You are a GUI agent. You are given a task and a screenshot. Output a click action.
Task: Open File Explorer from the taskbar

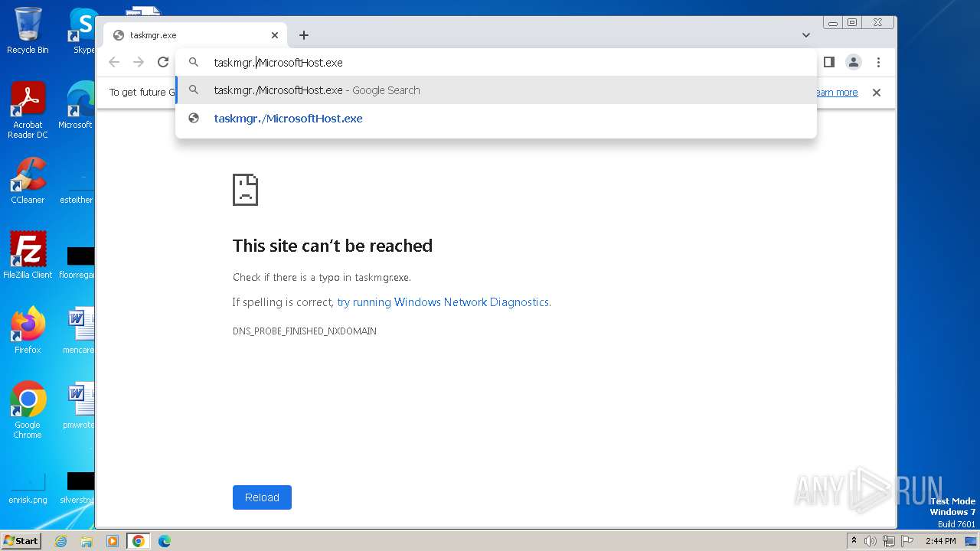coord(87,541)
